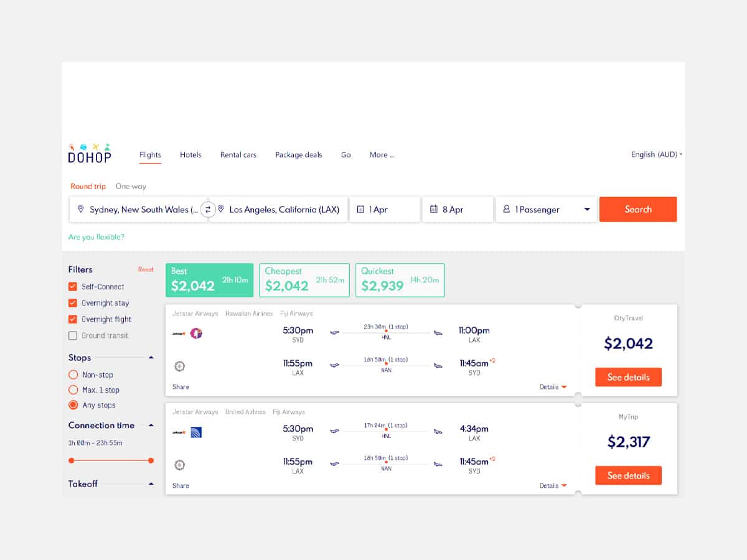Click See details for $2,042 flight
The image size is (747, 560).
[x=628, y=377]
